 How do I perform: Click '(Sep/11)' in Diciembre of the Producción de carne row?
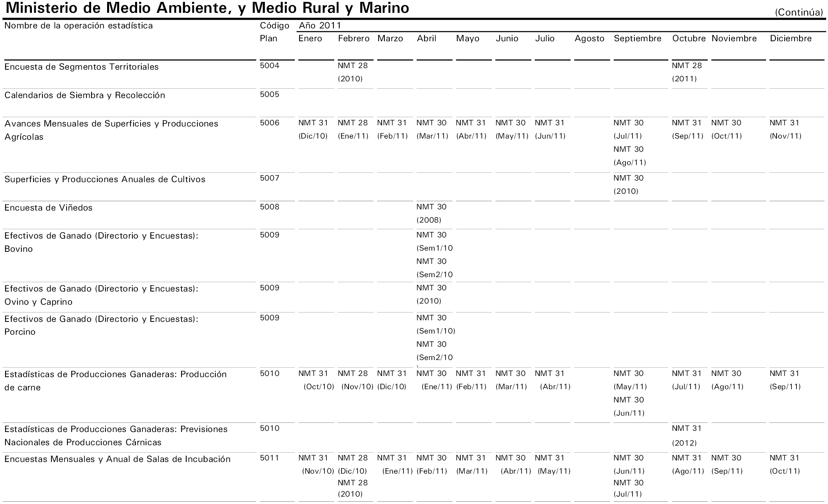point(785,387)
